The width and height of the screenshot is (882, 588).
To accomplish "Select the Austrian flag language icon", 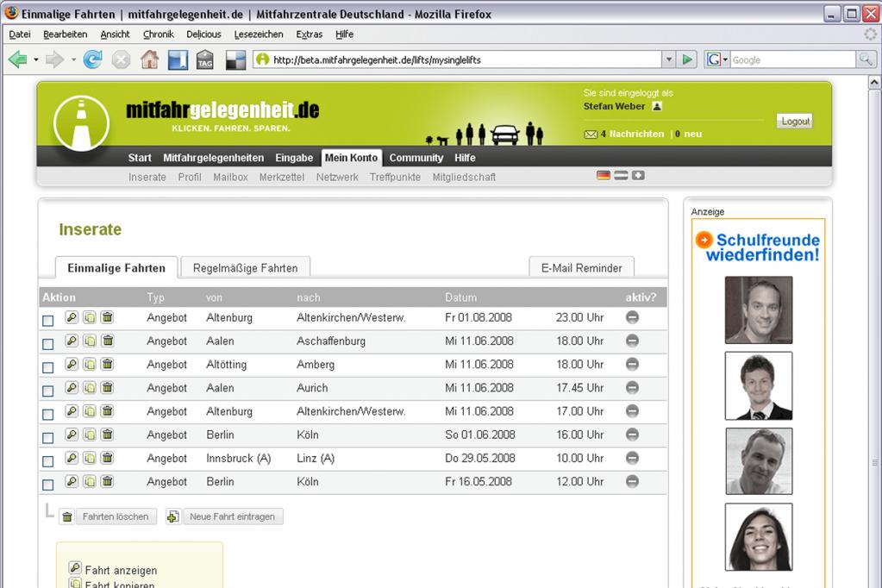I will pyautogui.click(x=621, y=176).
